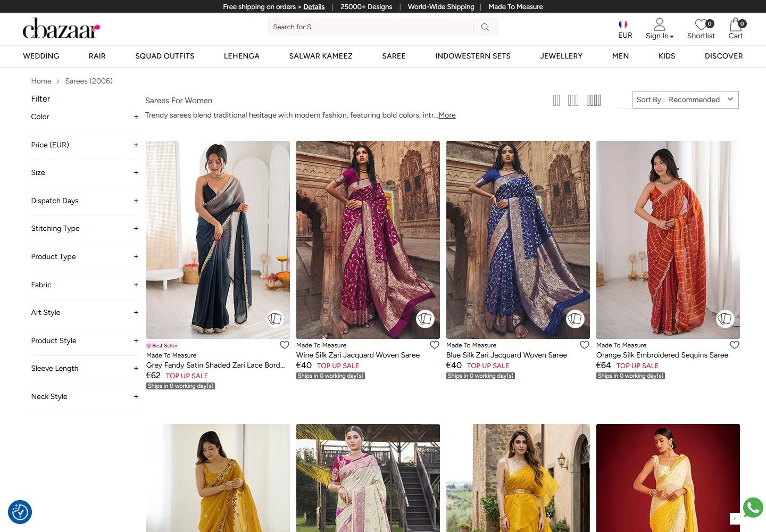Click the search magnifier icon
Viewport: 766px width, 532px height.
tap(485, 27)
